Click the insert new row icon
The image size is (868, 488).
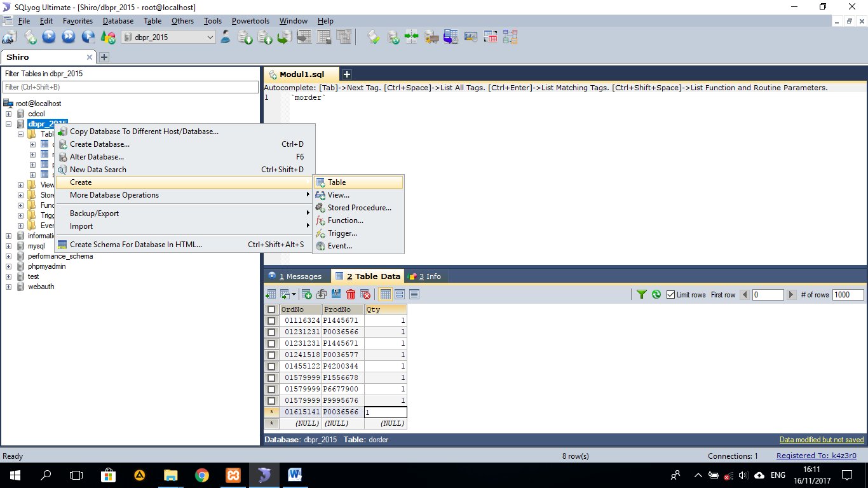[306, 294]
